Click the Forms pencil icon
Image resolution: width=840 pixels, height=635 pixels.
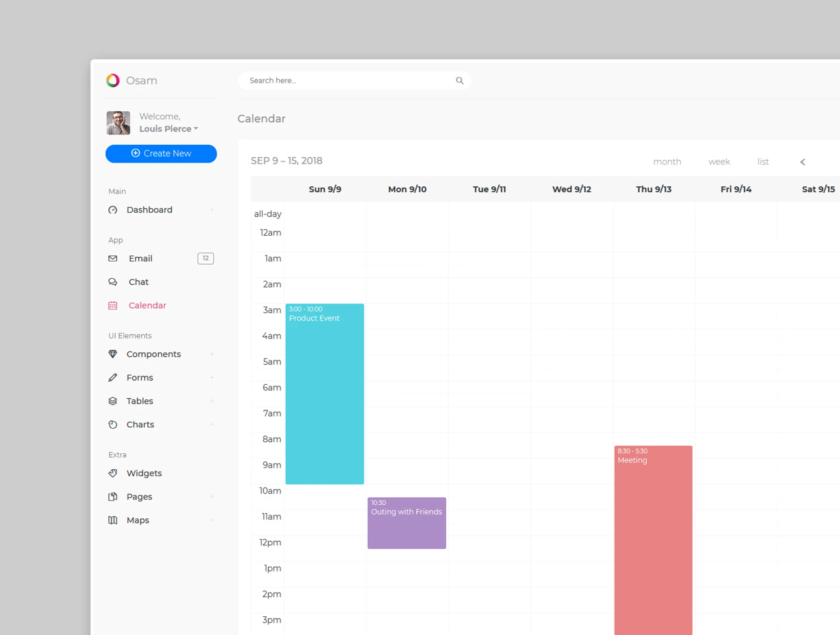coord(113,377)
